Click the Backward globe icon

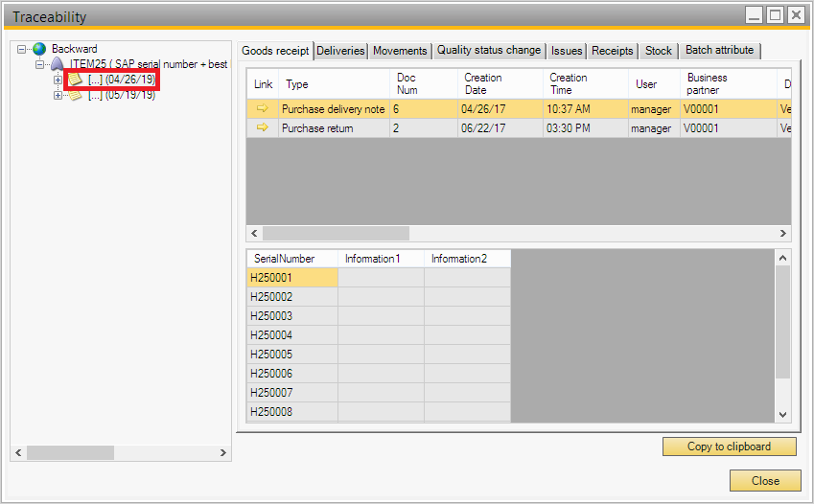pos(39,49)
